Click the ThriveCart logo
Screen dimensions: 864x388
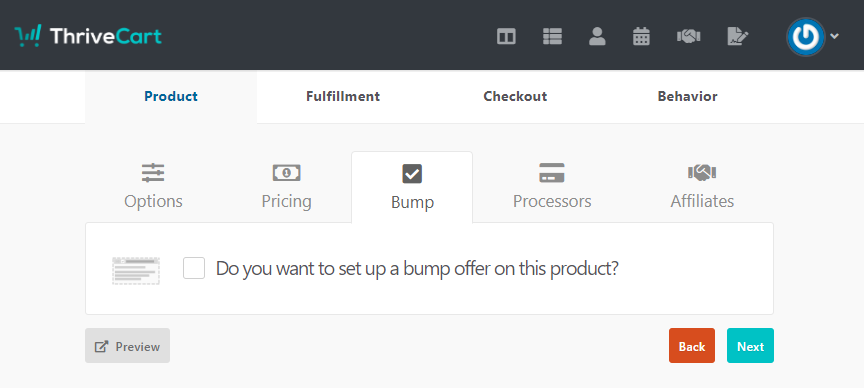[88, 36]
